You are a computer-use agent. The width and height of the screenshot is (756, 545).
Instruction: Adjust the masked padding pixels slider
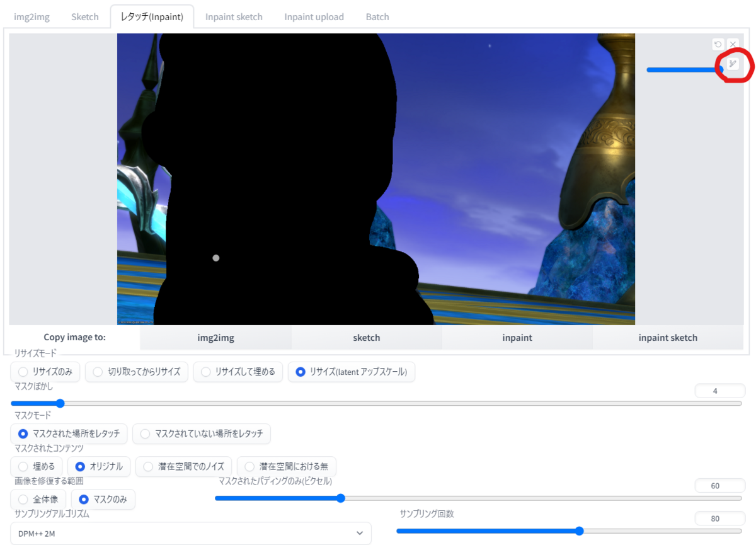(x=479, y=498)
